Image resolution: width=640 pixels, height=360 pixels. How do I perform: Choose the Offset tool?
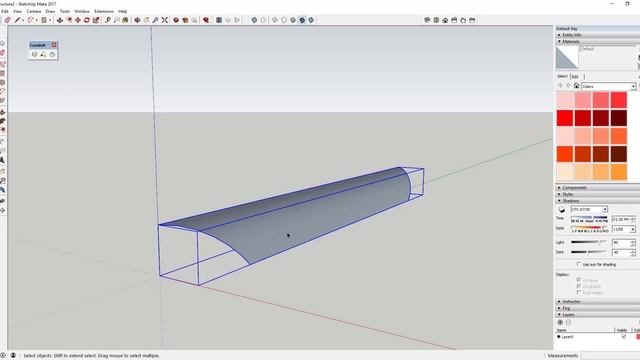pyautogui.click(x=69, y=20)
